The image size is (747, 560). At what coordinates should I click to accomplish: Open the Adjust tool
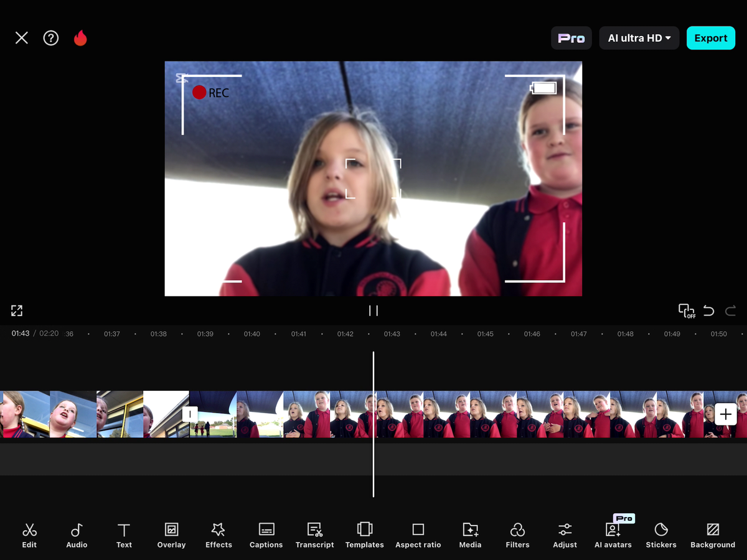tap(565, 535)
